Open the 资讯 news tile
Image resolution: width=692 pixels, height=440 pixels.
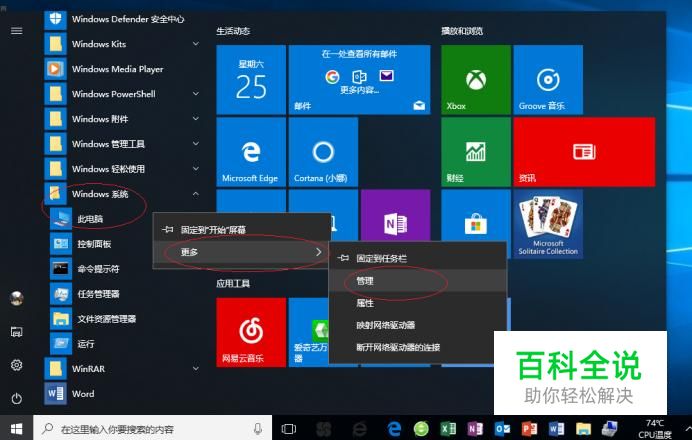(x=584, y=152)
